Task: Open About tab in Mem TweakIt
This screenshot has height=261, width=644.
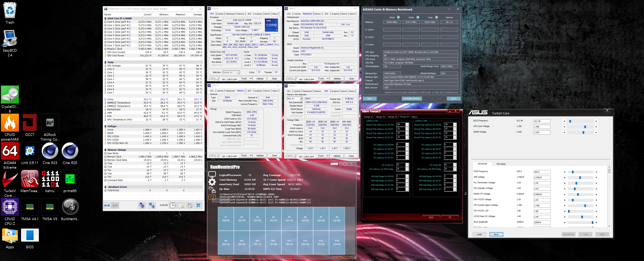Action: (414, 117)
